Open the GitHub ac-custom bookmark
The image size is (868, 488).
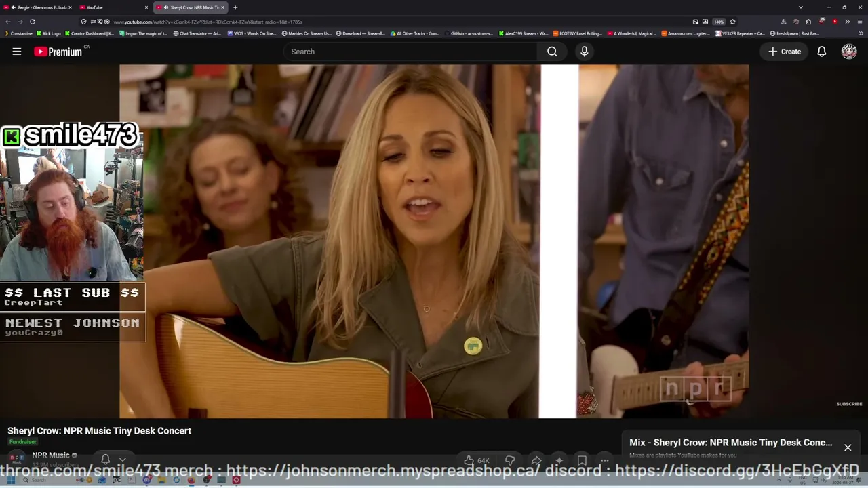469,33
